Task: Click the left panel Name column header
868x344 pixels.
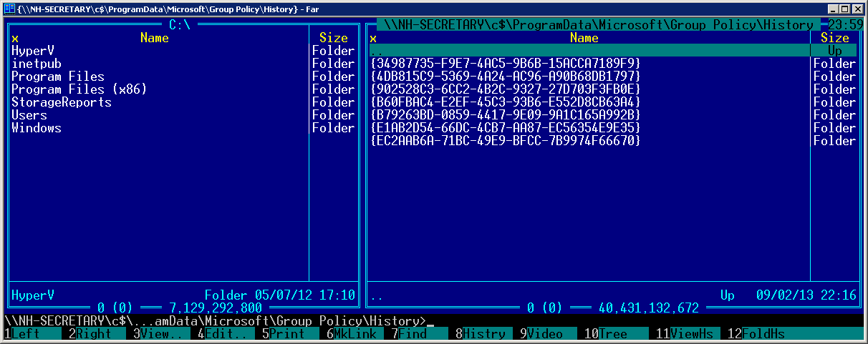Action: pos(154,38)
